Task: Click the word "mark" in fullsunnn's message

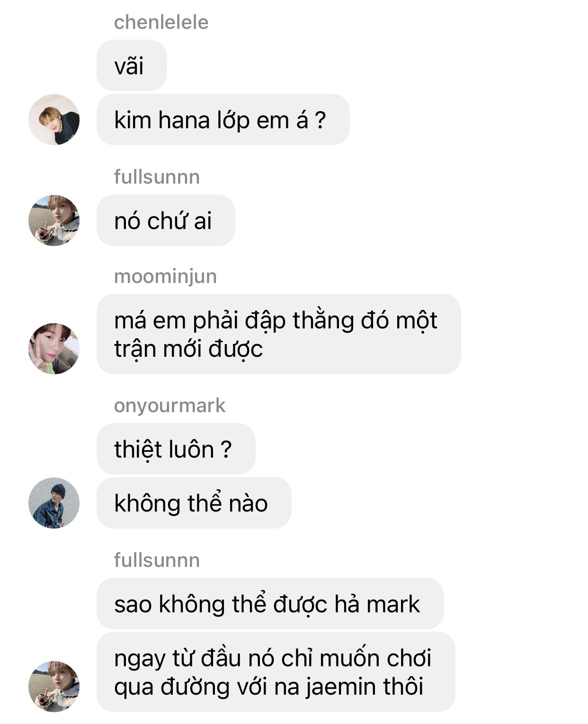Action: tap(393, 604)
